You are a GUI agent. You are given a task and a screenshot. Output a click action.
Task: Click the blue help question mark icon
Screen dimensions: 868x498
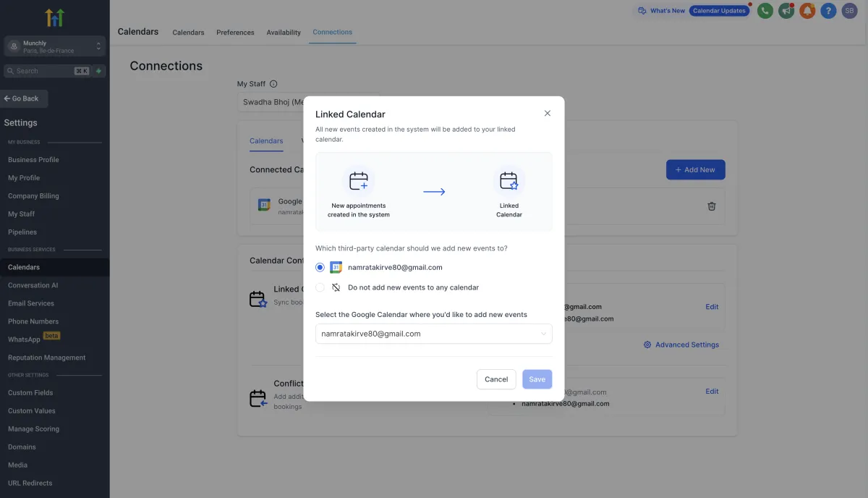click(828, 11)
